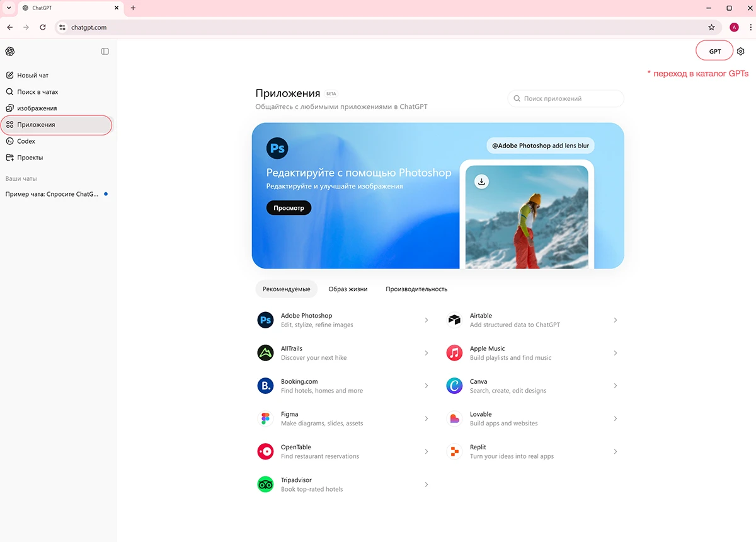Screen dimensions: 756x542
Task: Select the Booking.com app icon
Action: [x=265, y=386]
